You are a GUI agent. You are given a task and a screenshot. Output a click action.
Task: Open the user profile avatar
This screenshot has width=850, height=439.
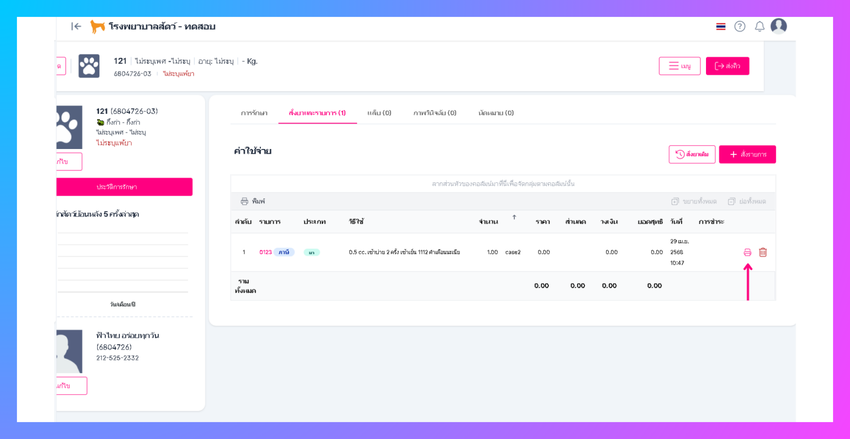(x=778, y=26)
